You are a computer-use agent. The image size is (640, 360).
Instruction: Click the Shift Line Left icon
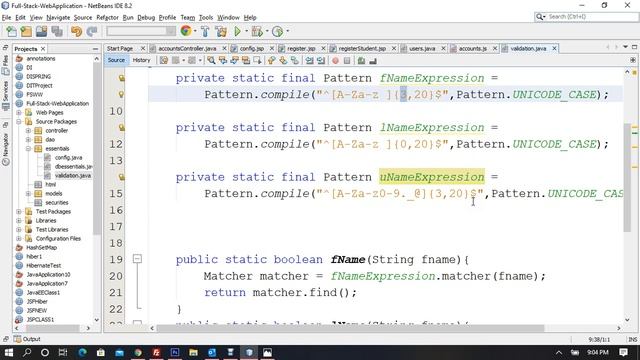[x=309, y=60]
